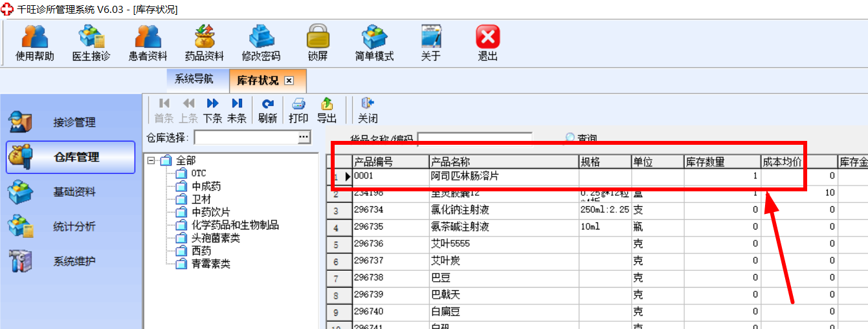Click the 艾叶炭 product name
Viewport: 868px width, 329px height.
pyautogui.click(x=504, y=261)
